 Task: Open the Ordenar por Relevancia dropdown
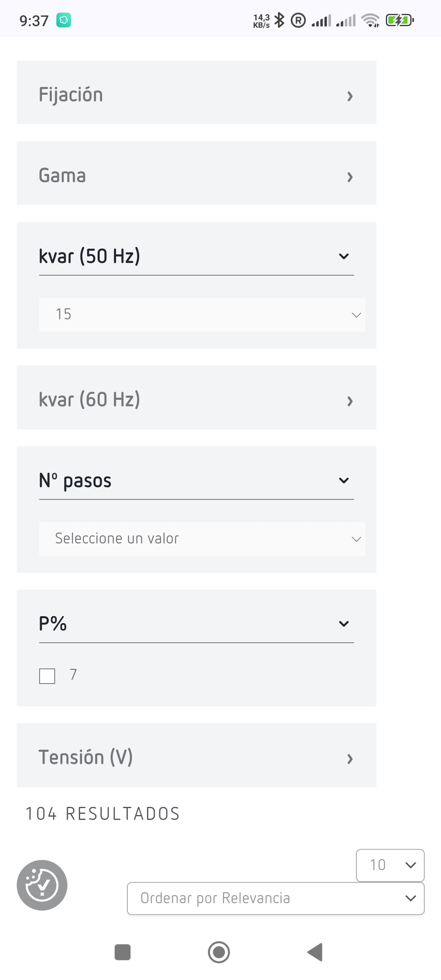pyautogui.click(x=276, y=898)
